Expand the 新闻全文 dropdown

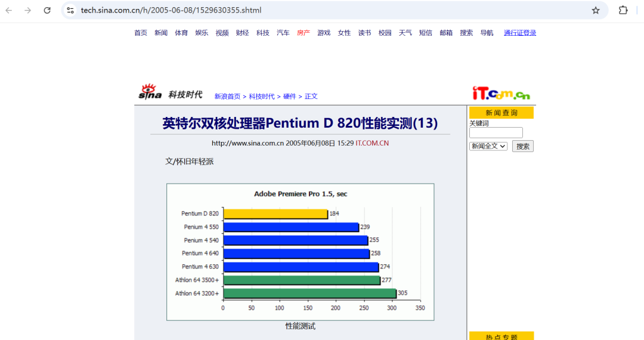tap(488, 146)
